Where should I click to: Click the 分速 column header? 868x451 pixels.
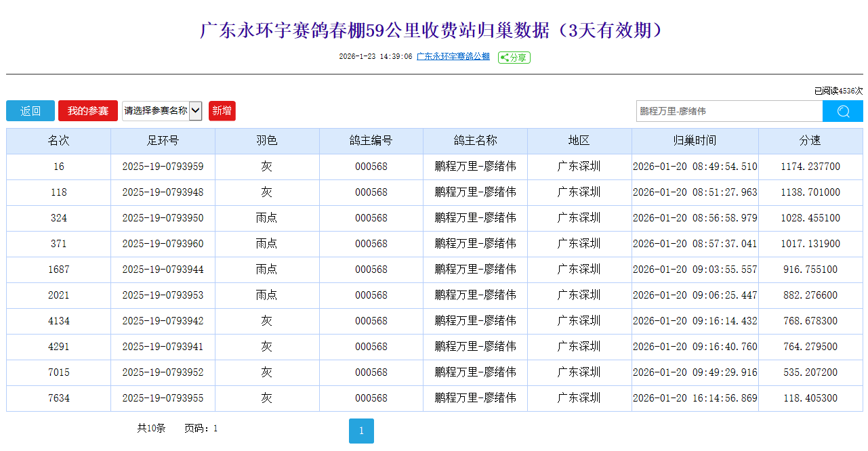click(810, 141)
